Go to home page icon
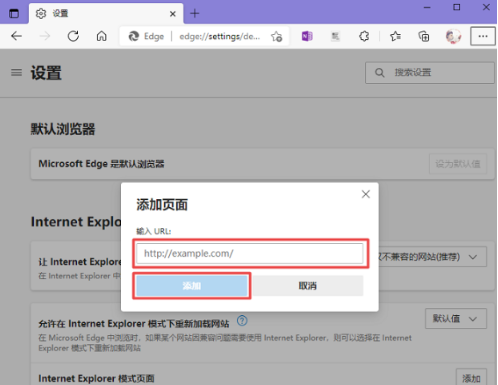Image resolution: width=498 pixels, height=385 pixels. coord(102,36)
